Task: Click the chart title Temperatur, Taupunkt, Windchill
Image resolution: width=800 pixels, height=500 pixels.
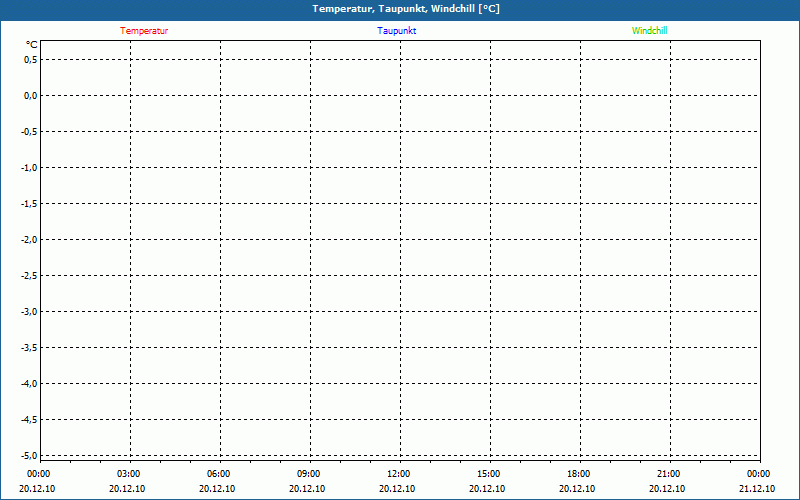Action: (x=406, y=9)
